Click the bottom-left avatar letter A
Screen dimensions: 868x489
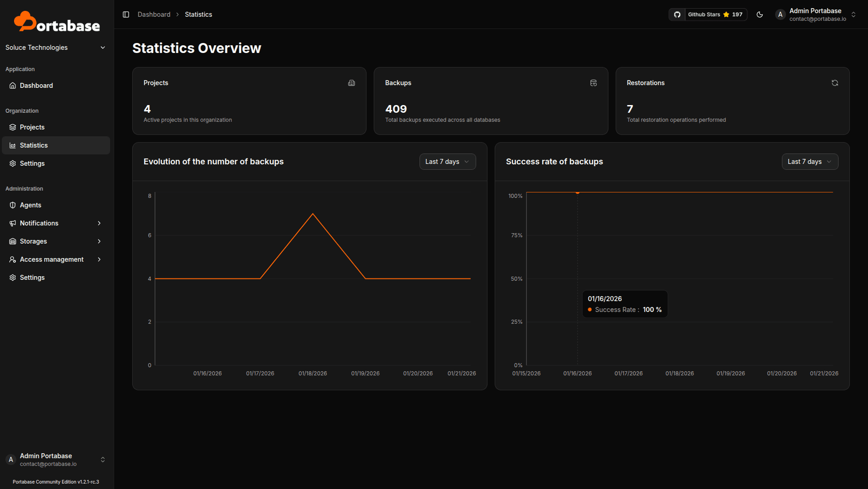point(11,460)
